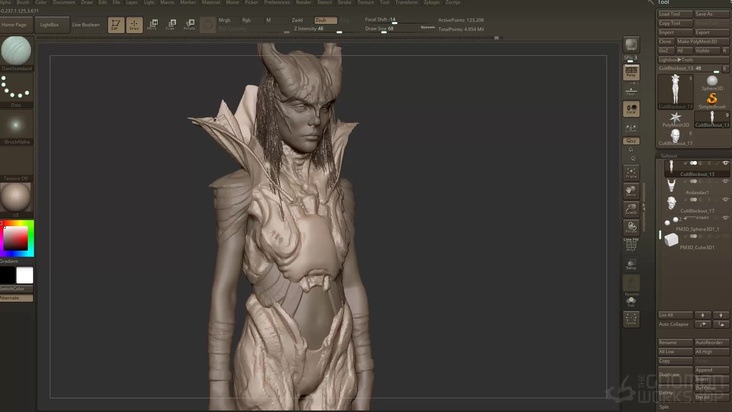
Task: Select the PM3D_Cube3D1 subtool
Action: click(x=695, y=242)
